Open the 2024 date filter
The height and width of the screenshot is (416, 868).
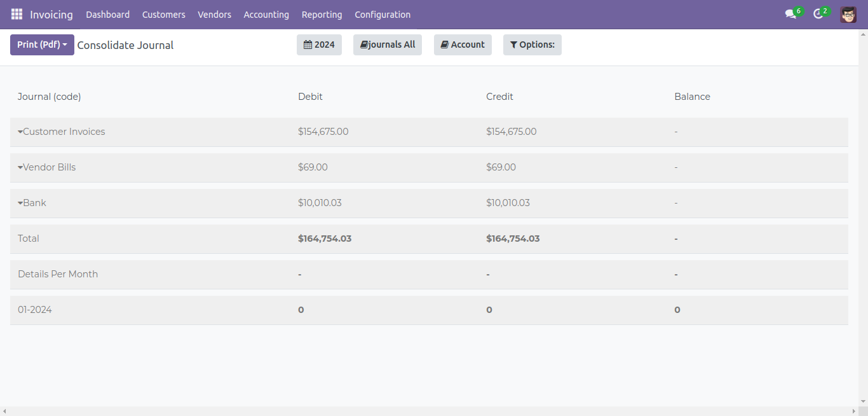tap(319, 45)
